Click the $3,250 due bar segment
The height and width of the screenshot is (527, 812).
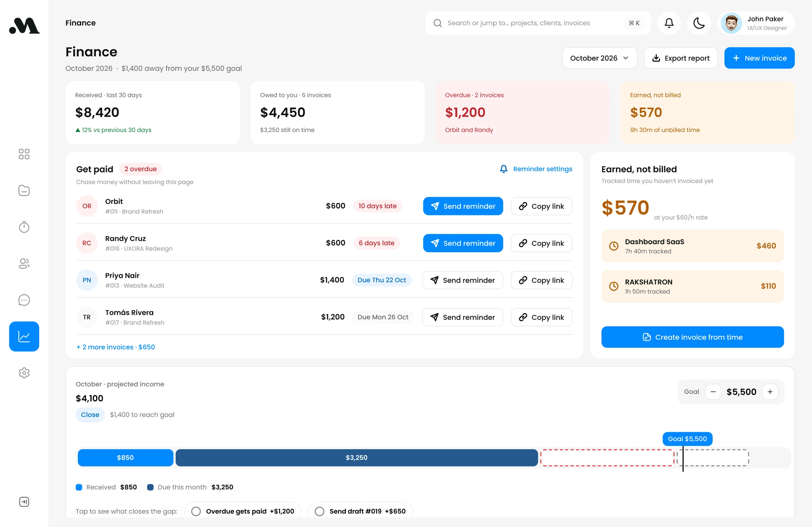(357, 458)
